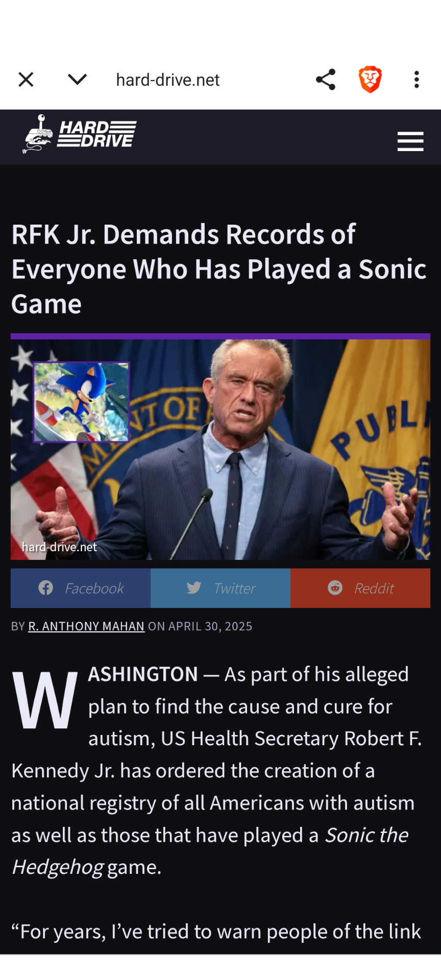Close the in-app browser tab
Image resolution: width=441 pixels, height=980 pixels.
click(x=26, y=80)
